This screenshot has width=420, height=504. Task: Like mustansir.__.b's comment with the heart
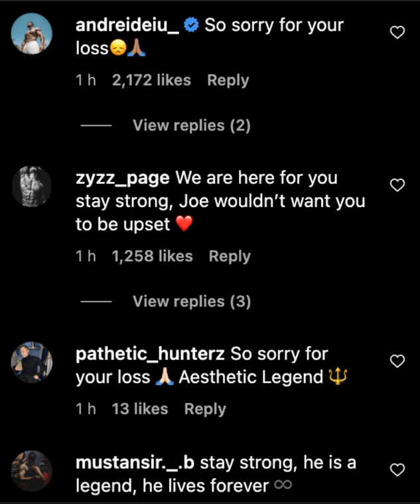coord(397,470)
